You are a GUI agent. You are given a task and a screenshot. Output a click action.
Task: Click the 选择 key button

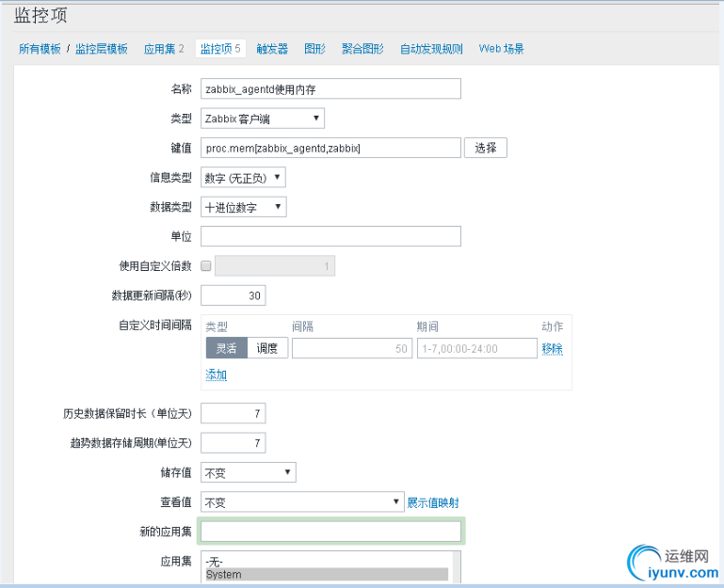[x=485, y=148]
